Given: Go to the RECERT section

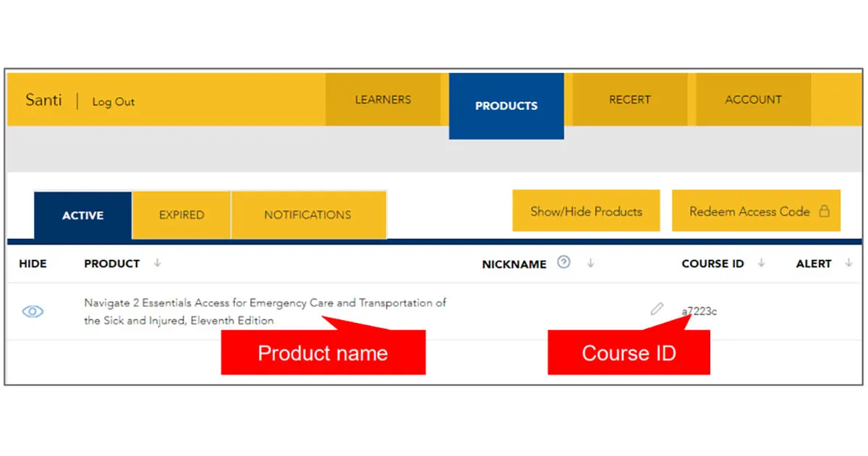Looking at the screenshot, I should click(629, 100).
